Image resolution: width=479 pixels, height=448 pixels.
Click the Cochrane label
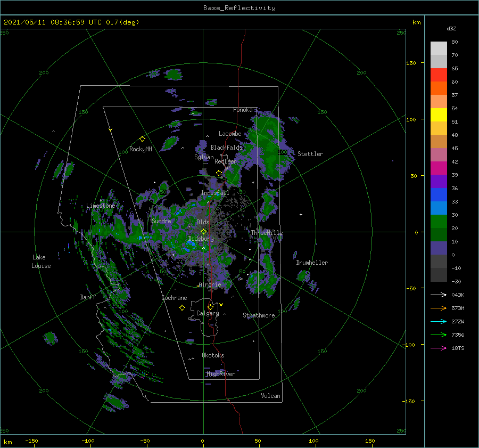(x=174, y=298)
